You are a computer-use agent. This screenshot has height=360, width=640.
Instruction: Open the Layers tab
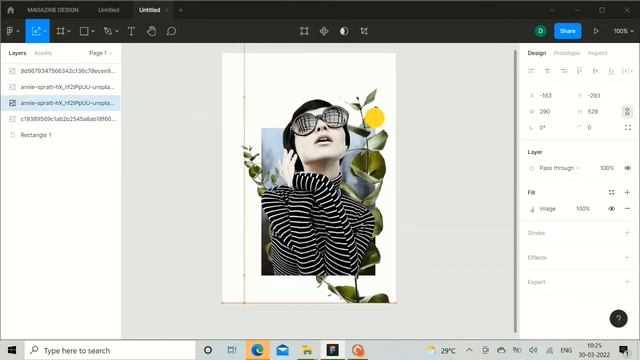click(x=17, y=53)
